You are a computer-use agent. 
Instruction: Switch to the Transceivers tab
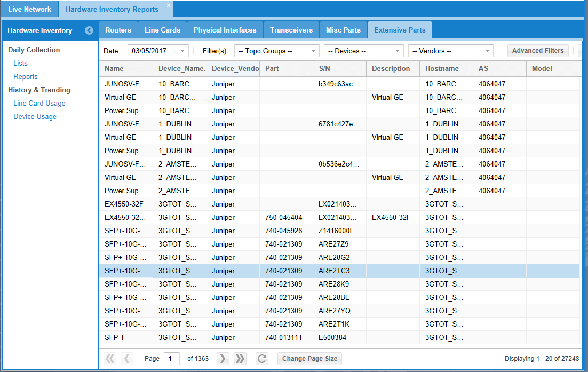tap(291, 30)
